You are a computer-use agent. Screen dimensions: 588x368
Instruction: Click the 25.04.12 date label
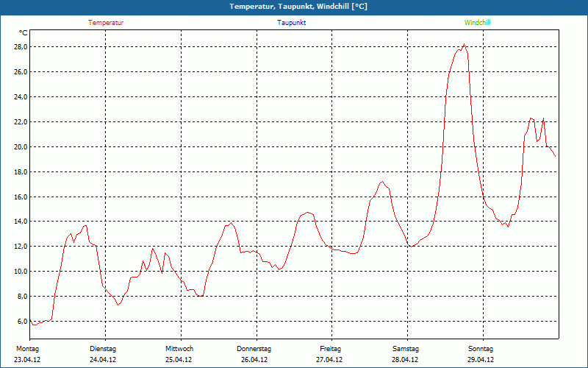point(179,360)
